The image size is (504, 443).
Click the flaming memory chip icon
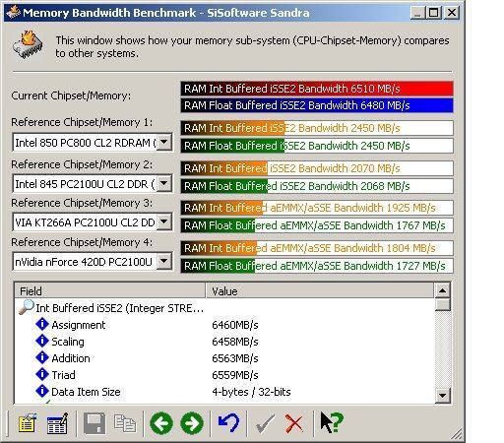[28, 45]
